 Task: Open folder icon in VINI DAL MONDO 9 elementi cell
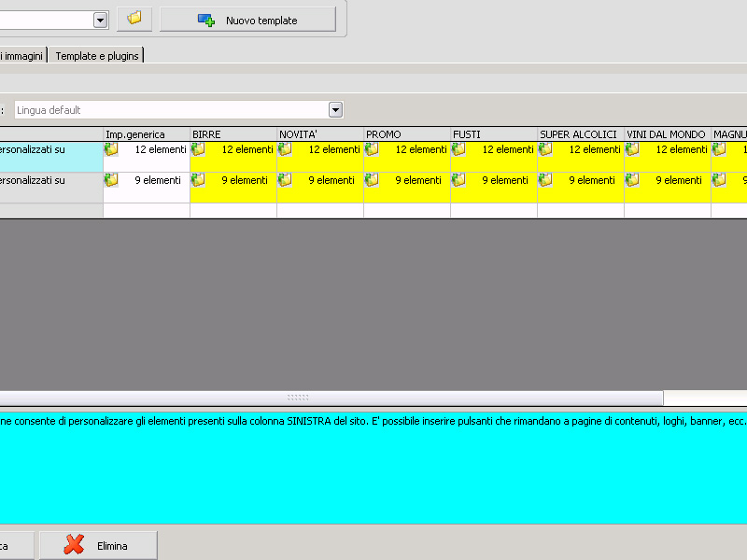[632, 180]
